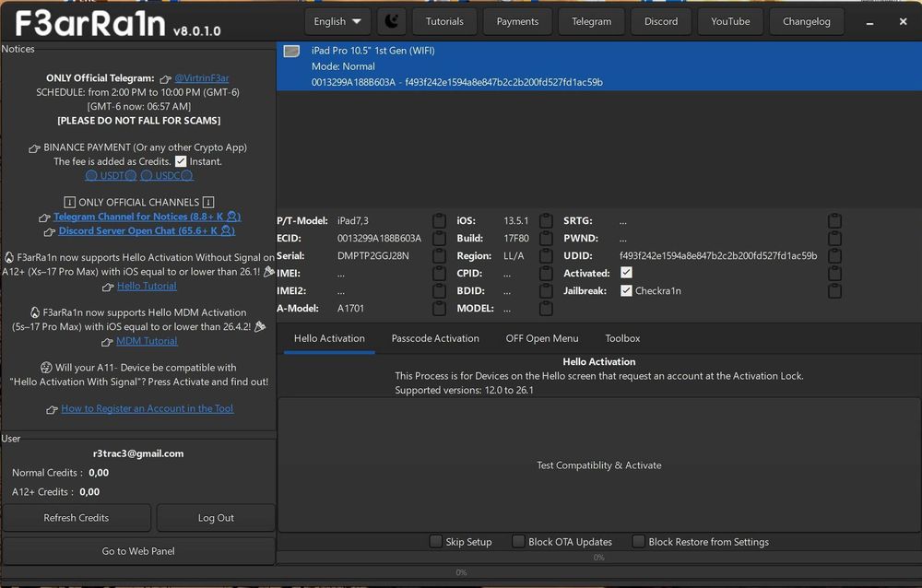Copy the P/T-Model value iPad7,3
The height and width of the screenshot is (588, 922).
tap(439, 221)
